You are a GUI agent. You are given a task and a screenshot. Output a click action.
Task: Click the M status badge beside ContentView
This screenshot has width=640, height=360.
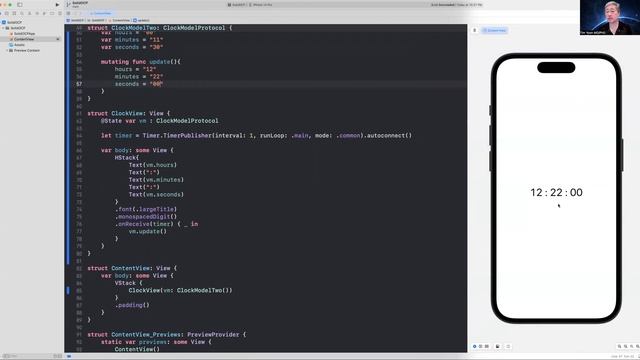58,39
